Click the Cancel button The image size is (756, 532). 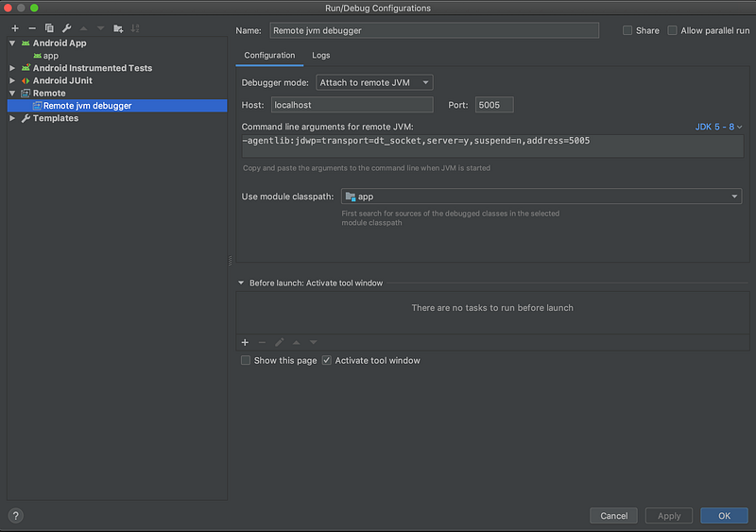coord(613,516)
